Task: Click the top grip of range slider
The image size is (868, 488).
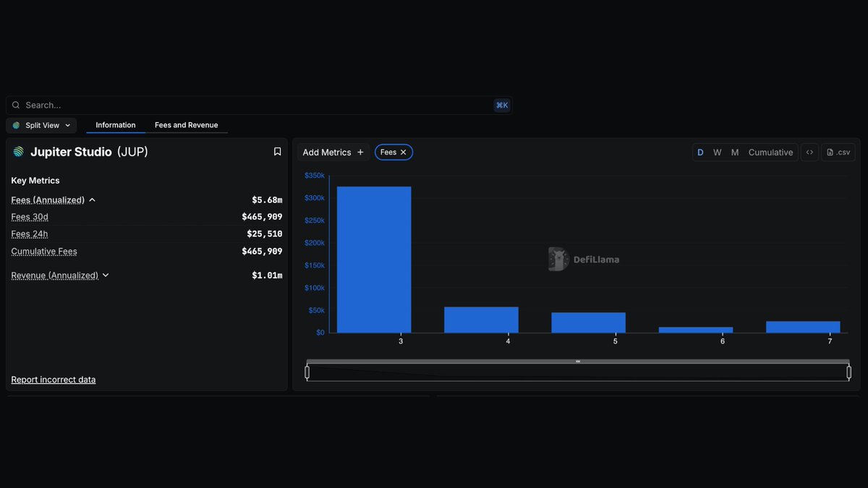Action: point(578,361)
